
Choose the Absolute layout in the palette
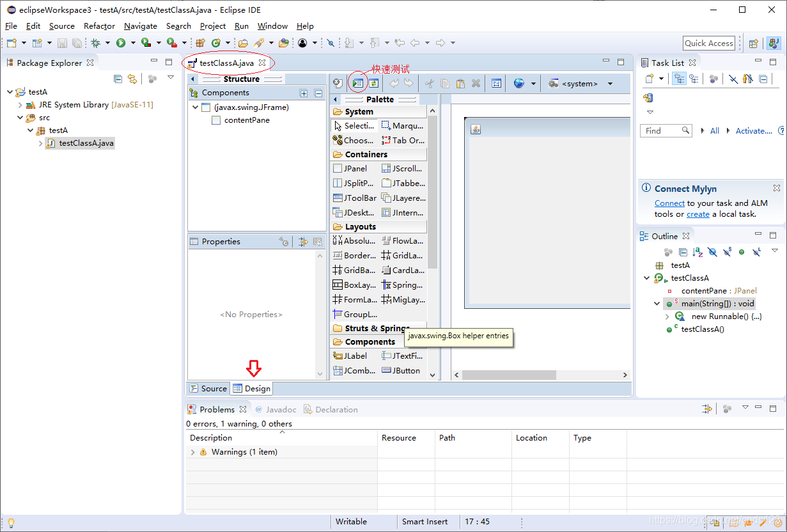(354, 240)
